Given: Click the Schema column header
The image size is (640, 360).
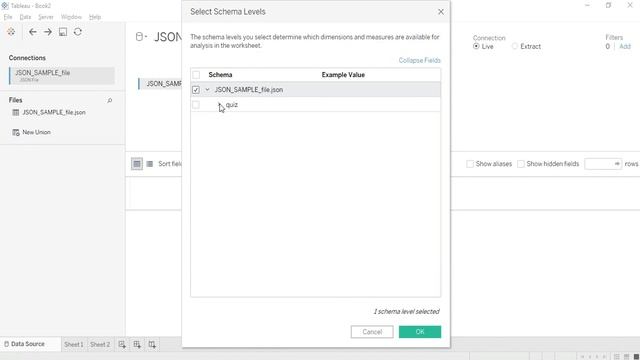Looking at the screenshot, I should point(220,75).
